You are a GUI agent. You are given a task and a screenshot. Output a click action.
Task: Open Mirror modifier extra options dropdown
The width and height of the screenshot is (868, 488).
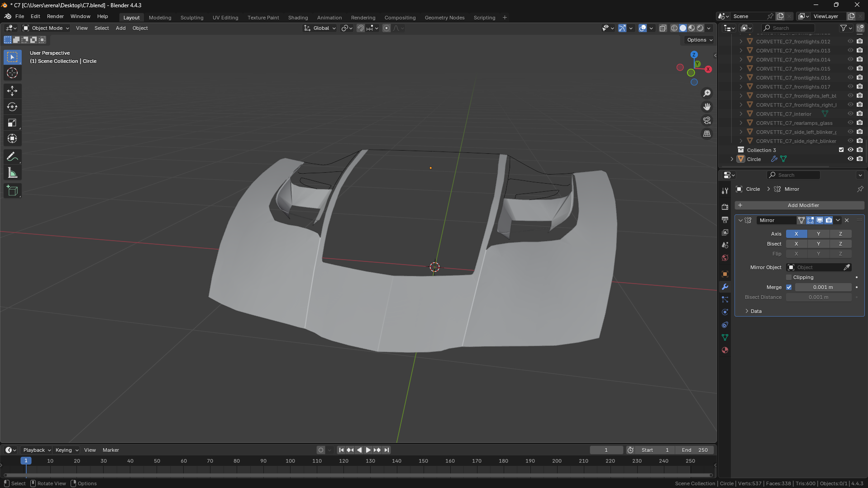[x=838, y=220]
